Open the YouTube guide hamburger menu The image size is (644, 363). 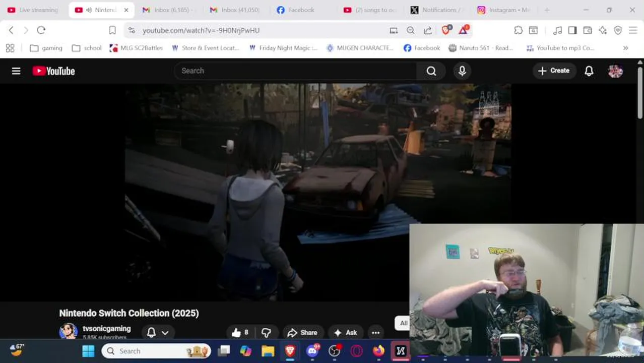(16, 71)
